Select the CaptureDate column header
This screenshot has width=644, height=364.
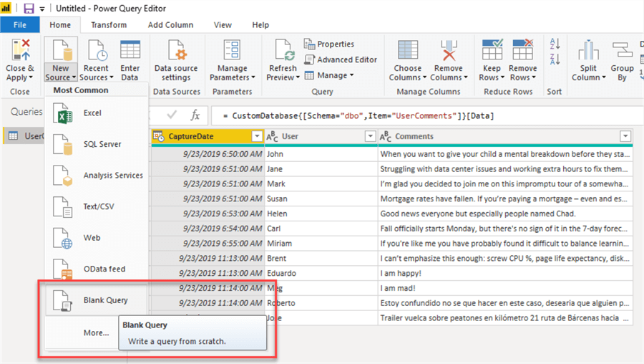(208, 136)
